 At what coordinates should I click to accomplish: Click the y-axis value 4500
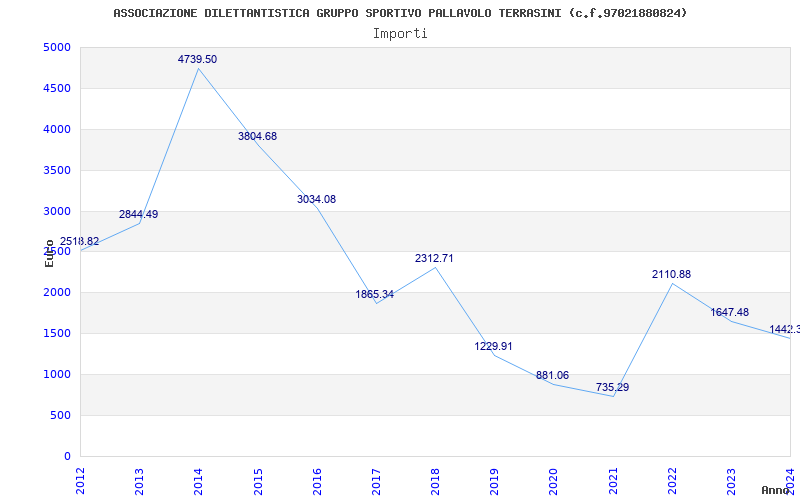point(57,89)
